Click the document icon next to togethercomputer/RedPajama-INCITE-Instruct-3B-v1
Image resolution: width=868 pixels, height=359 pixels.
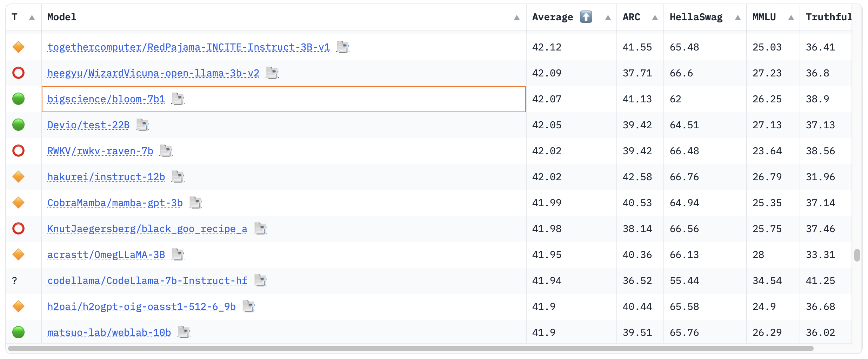[342, 47]
